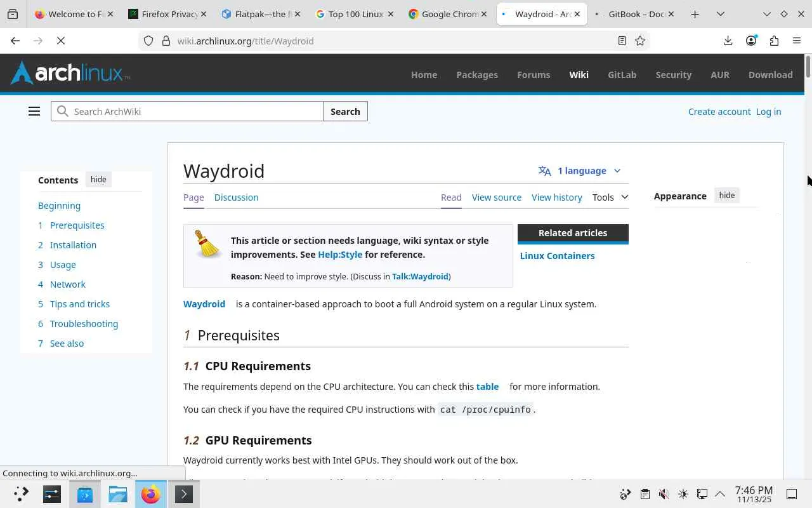
Task: Open the View history tab
Action: [x=557, y=197]
